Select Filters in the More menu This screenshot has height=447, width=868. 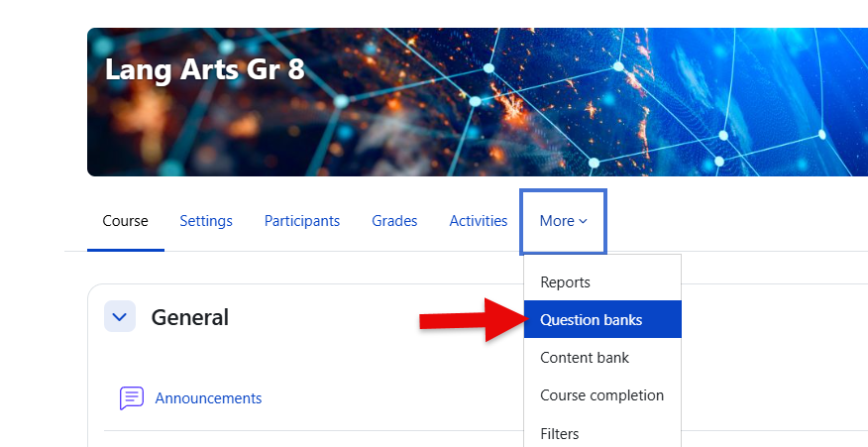(x=602, y=433)
